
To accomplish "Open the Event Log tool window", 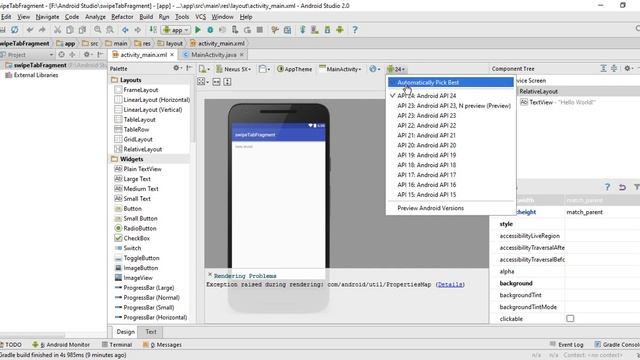I will pos(567,345).
